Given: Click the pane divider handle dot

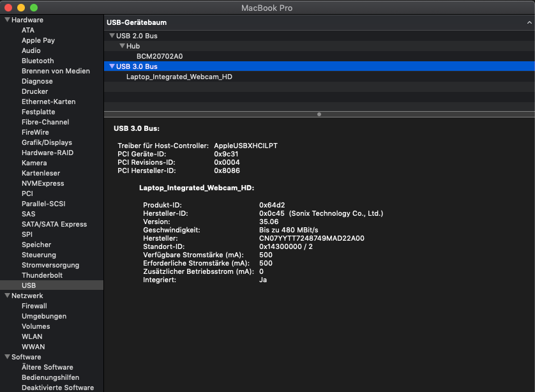Looking at the screenshot, I should (x=319, y=114).
